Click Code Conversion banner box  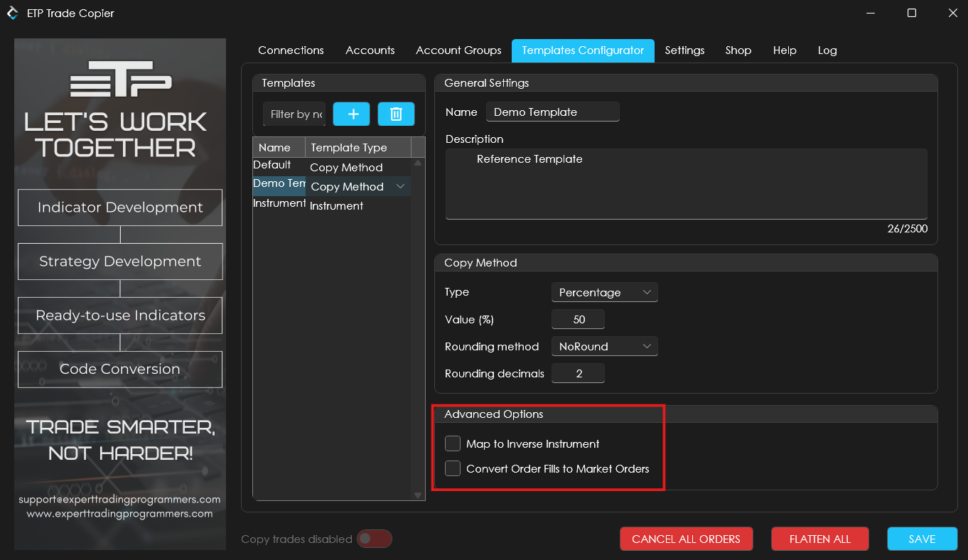(x=120, y=369)
